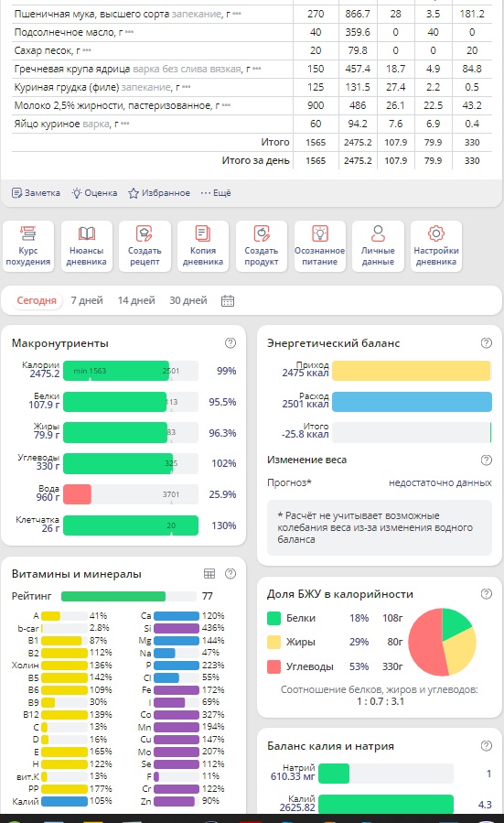Open help for Баланс калия и натрия
This screenshot has height=823, width=504.
click(x=487, y=746)
